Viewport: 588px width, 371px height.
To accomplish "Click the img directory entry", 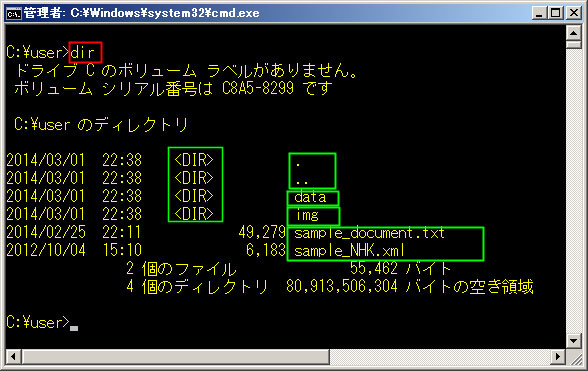I will (307, 215).
